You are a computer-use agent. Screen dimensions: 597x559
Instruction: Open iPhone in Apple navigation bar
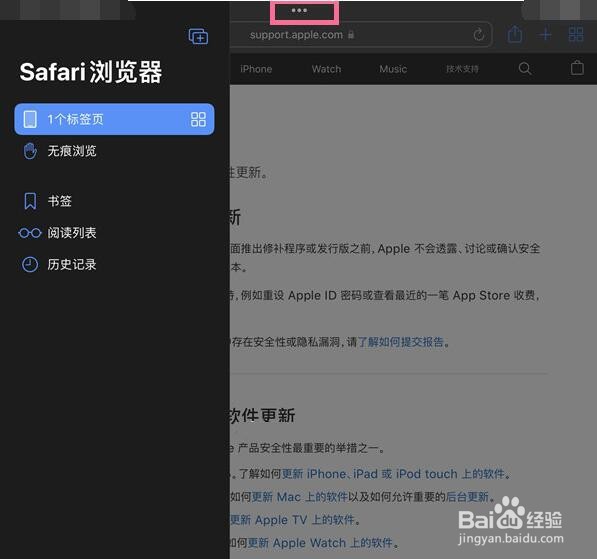256,69
